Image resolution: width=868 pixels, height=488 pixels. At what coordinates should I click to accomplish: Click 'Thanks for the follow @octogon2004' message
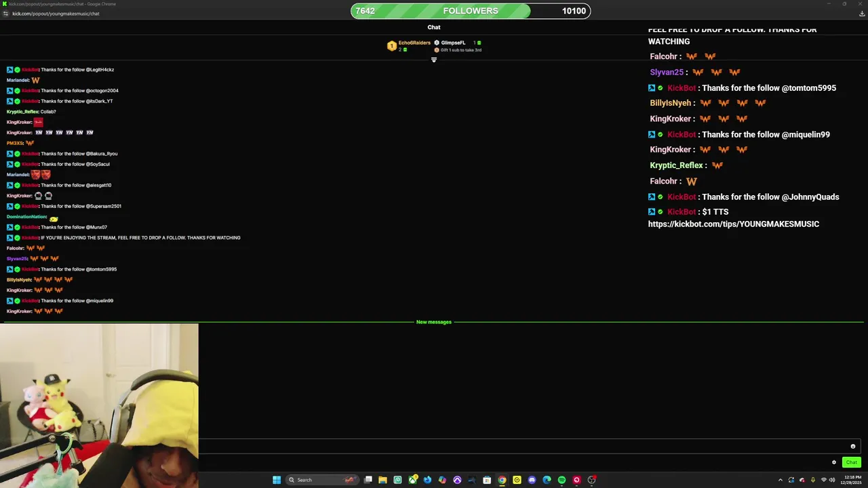pos(79,91)
